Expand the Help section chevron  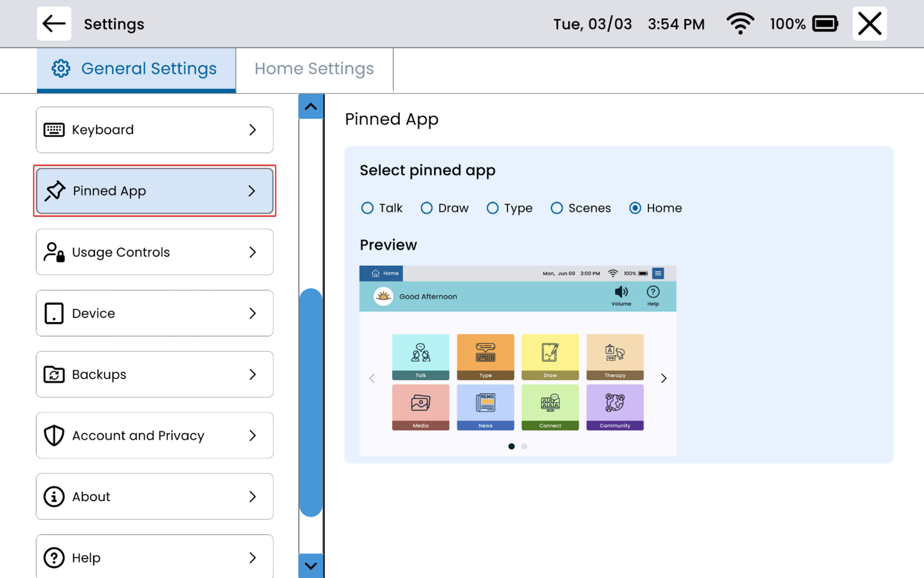click(252, 558)
